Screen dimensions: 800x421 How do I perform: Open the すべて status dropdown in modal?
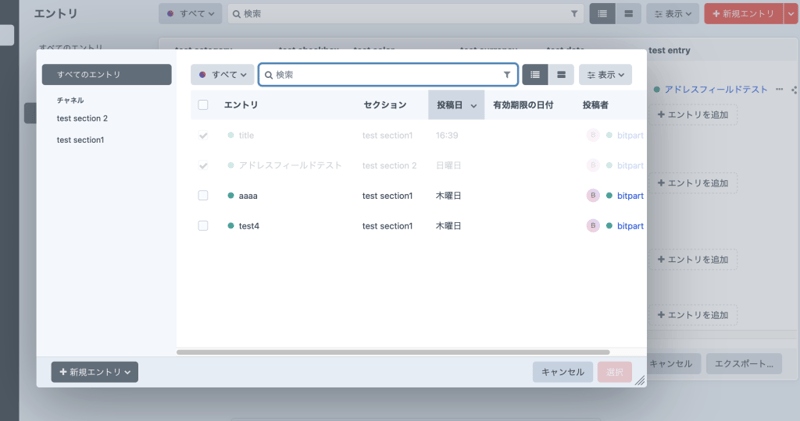click(222, 75)
